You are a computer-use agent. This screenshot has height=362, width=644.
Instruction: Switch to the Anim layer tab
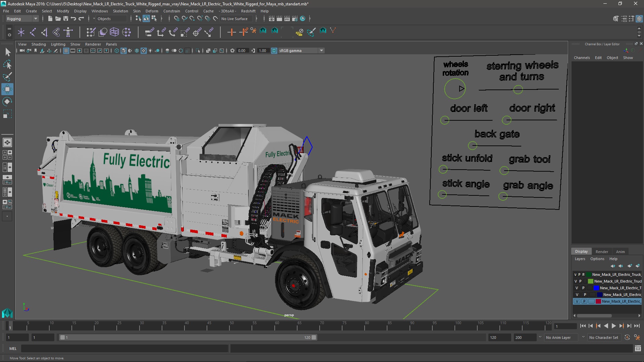tap(620, 252)
